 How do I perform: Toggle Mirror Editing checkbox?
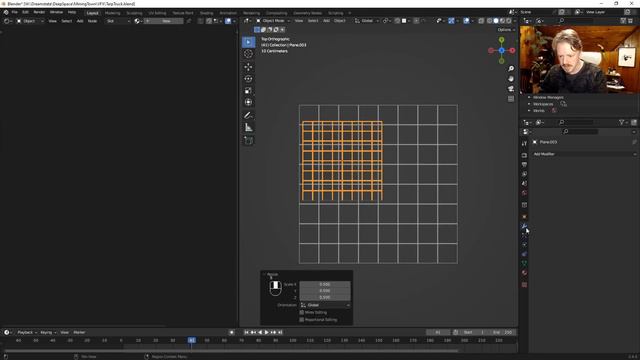[x=302, y=312]
